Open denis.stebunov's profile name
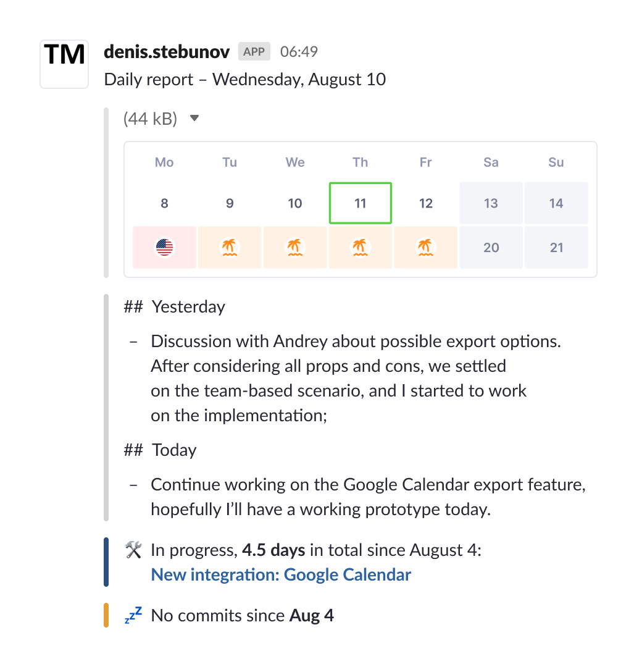 (x=167, y=52)
